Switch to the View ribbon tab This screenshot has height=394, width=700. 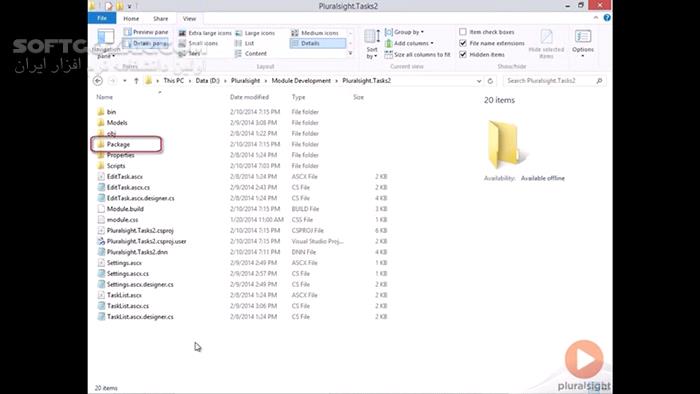[189, 19]
